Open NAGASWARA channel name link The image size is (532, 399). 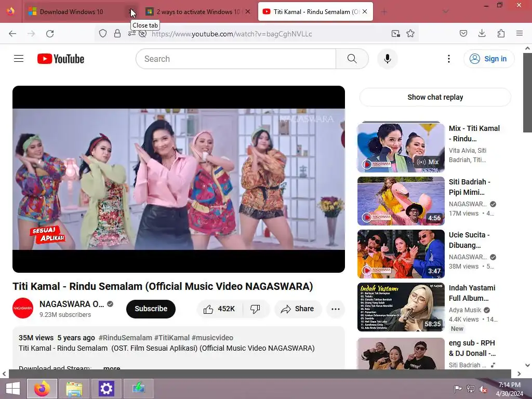coord(72,304)
